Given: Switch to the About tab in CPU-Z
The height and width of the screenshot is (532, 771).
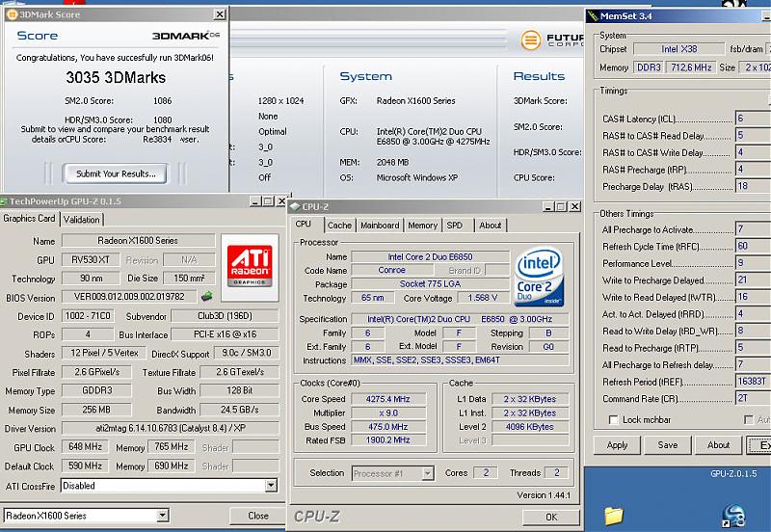Looking at the screenshot, I should tap(490, 226).
